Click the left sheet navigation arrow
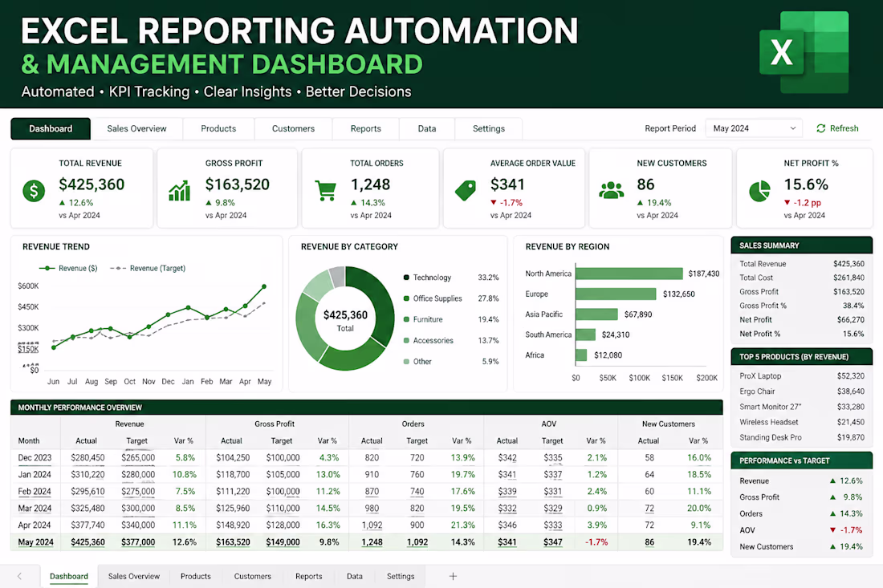The image size is (883, 588). (x=20, y=576)
